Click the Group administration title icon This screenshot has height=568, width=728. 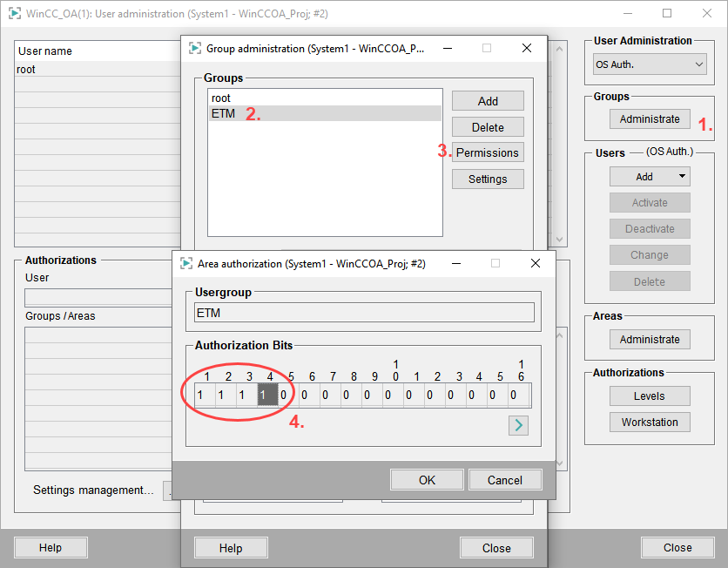click(193, 49)
